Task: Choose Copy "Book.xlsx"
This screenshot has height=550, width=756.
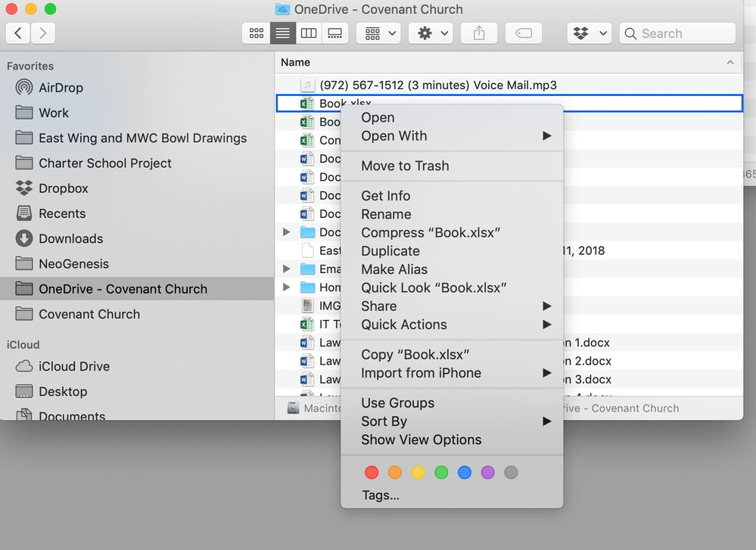Action: pyautogui.click(x=452, y=354)
